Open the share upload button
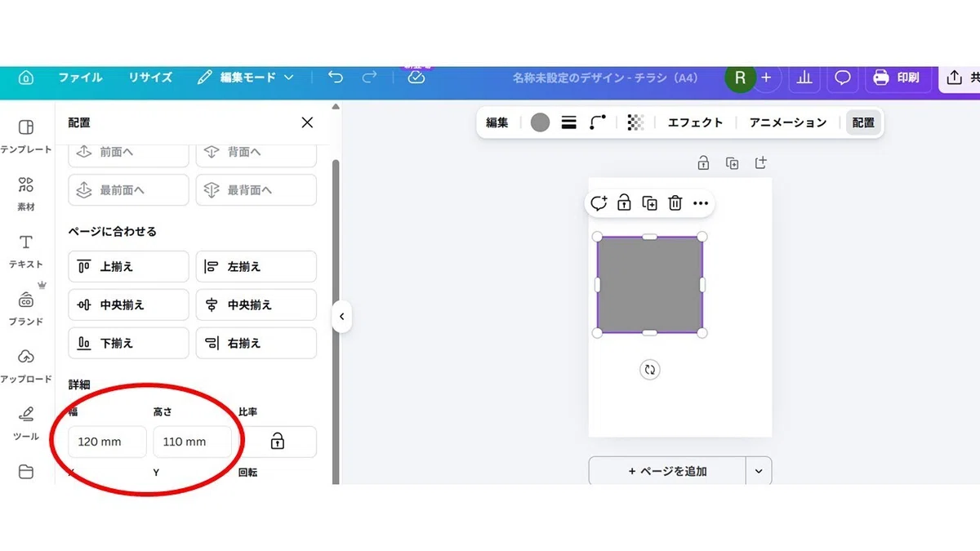 [x=960, y=78]
